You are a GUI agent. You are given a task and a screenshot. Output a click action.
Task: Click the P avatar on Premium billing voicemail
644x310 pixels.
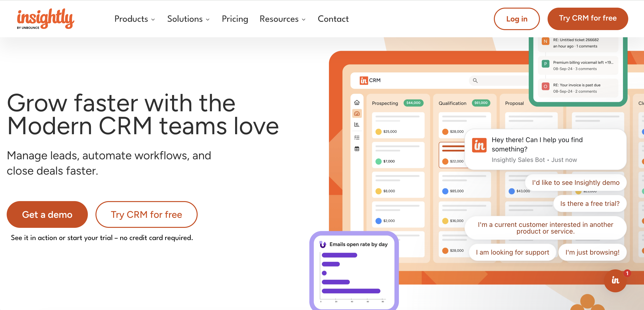tap(545, 64)
